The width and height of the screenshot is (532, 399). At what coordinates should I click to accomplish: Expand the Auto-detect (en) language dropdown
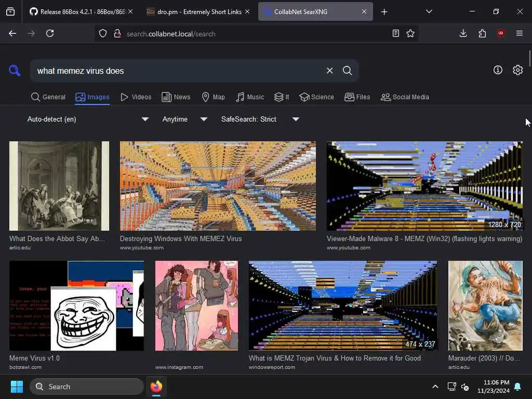tap(88, 119)
